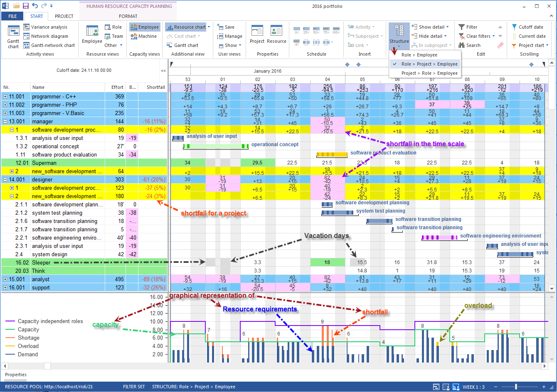This screenshot has width=557, height=392.
Task: Select the Superman employee row
Action: [x=84, y=163]
